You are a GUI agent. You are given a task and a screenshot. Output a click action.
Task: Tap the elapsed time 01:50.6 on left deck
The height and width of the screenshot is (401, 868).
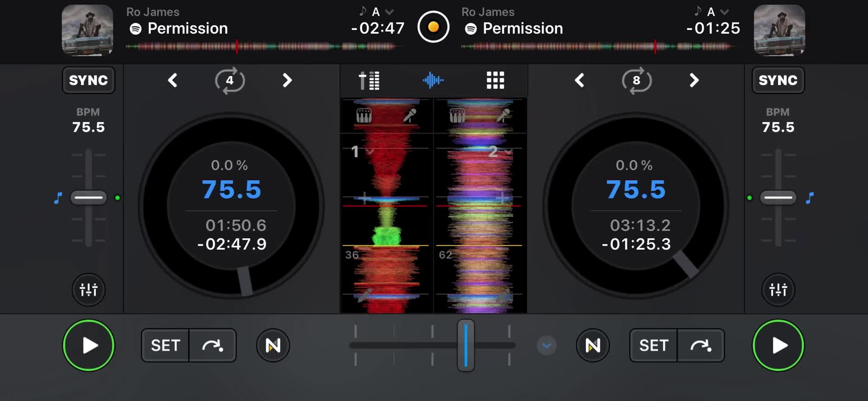236,225
